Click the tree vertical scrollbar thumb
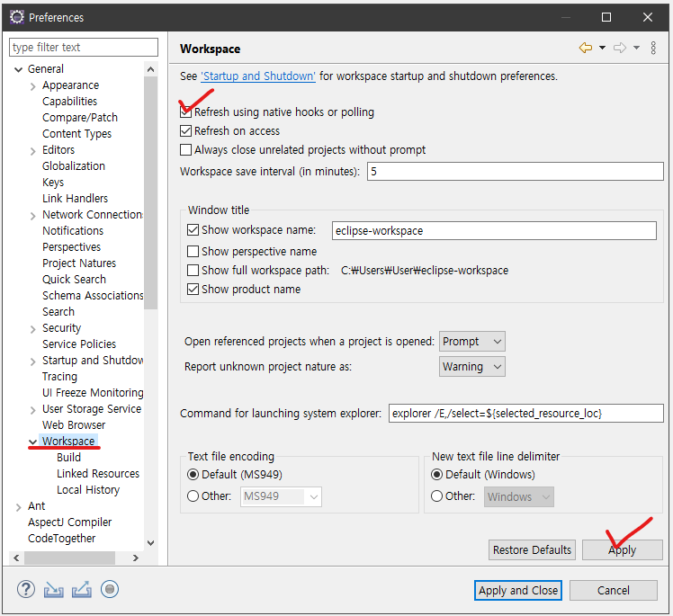This screenshot has width=673, height=616. 150,192
